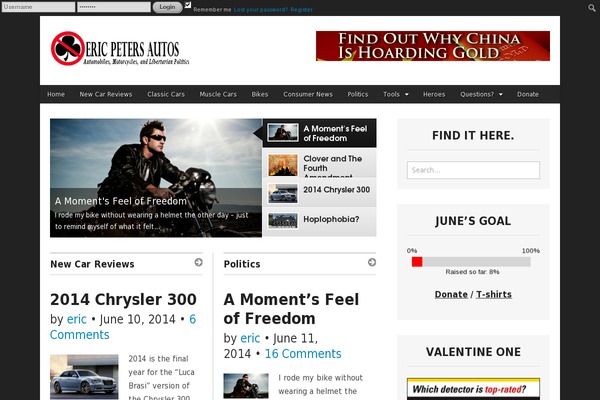Select Clover and The Fourth slider item
Image resolution: width=600 pixels, height=400 pixels.
tap(320, 163)
